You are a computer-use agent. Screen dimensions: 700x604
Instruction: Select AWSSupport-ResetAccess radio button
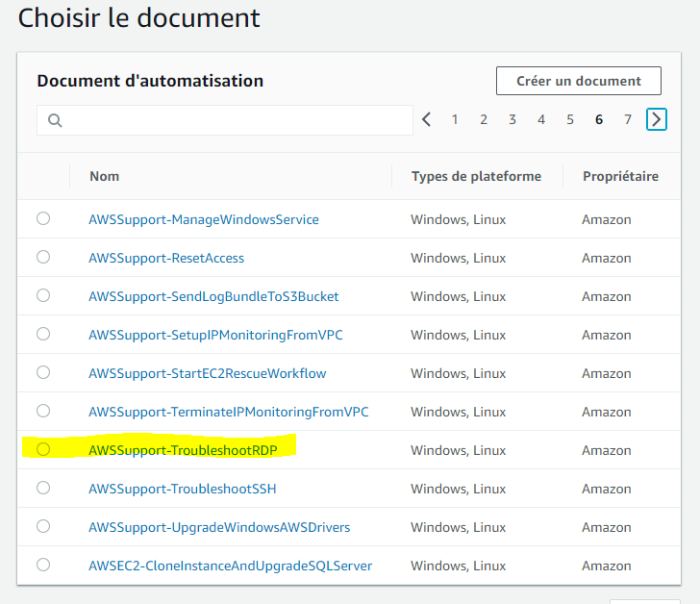coord(43,257)
